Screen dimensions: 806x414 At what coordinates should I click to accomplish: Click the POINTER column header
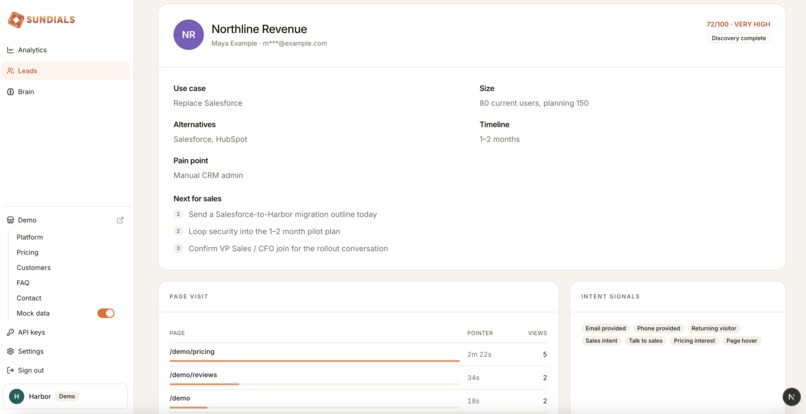click(x=480, y=333)
